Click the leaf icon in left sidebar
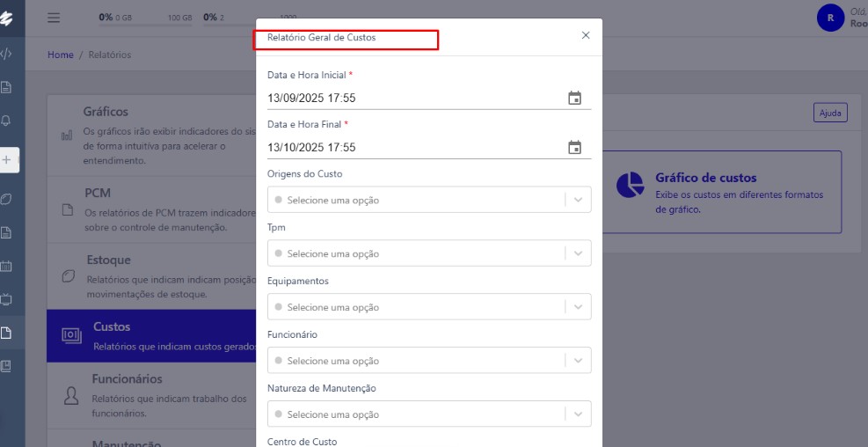Screen dimensions: 868x447 click(x=7, y=199)
